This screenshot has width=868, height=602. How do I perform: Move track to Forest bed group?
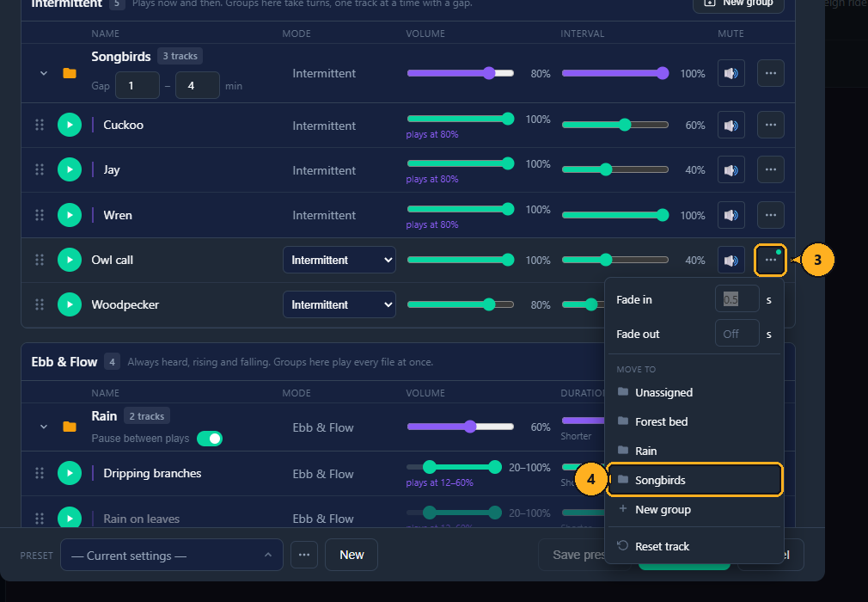coord(694,421)
